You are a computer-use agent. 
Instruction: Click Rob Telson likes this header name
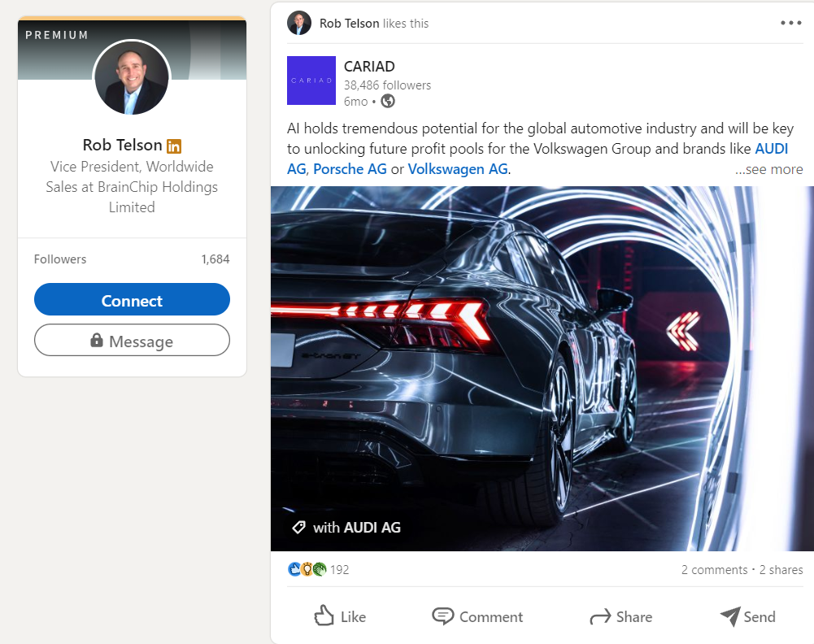(x=349, y=24)
